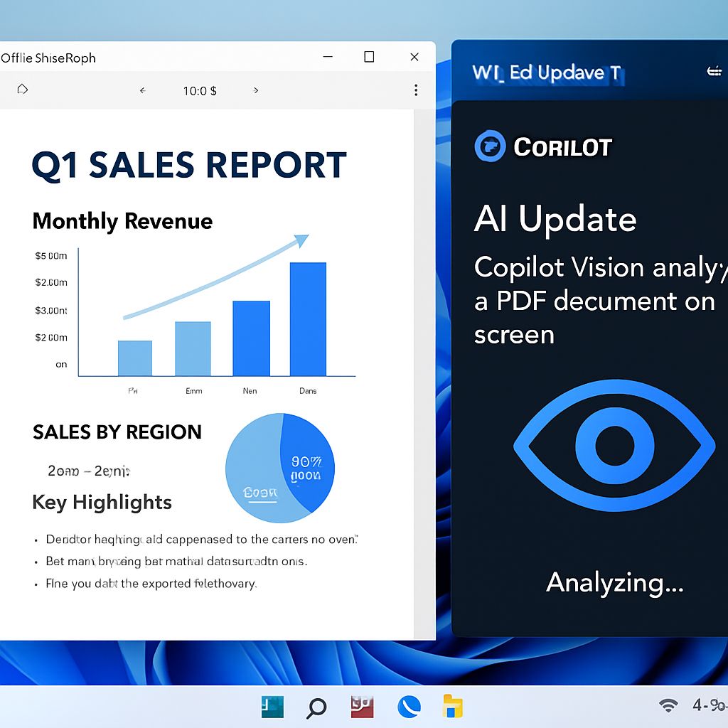Click the PDF viewer vertical scrollbar
Viewport: 728px width, 728px height.
pyautogui.click(x=424, y=374)
